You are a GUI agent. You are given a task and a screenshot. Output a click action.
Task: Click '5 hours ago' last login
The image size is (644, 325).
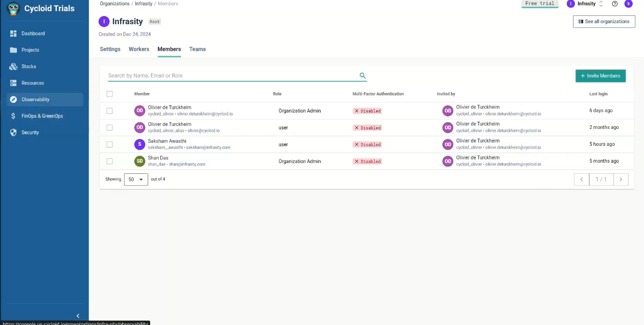[x=602, y=144]
